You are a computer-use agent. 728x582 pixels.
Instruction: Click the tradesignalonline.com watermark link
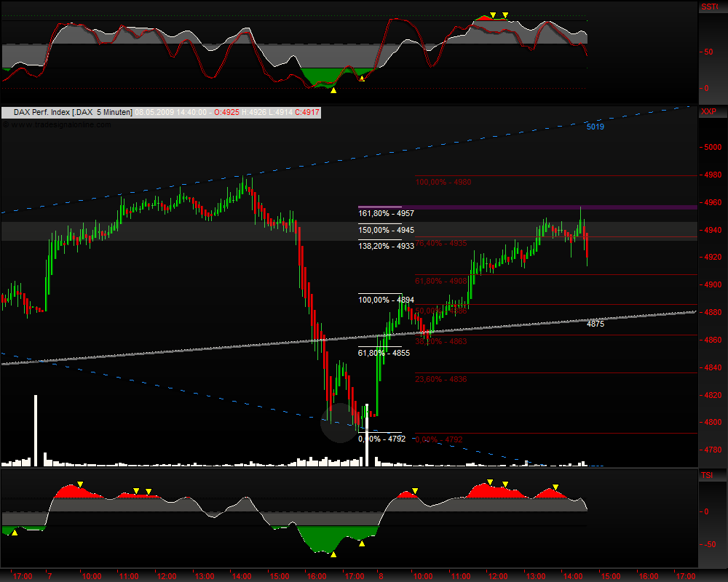58,124
